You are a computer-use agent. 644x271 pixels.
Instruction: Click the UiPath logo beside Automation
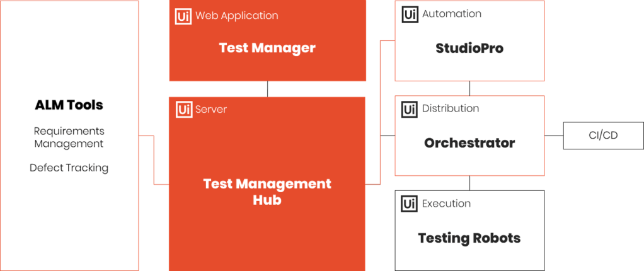[x=410, y=14]
